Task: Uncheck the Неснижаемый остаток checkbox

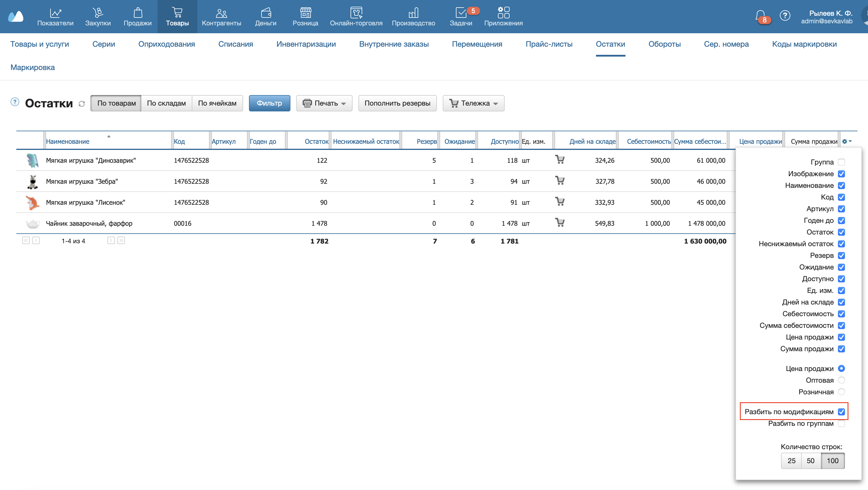Action: 841,244
